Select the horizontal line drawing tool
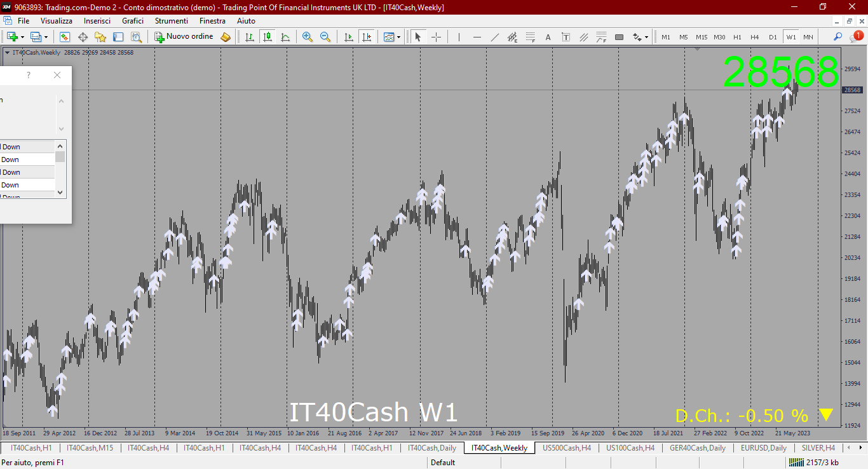Viewport: 868px width, 469px height. (477, 37)
